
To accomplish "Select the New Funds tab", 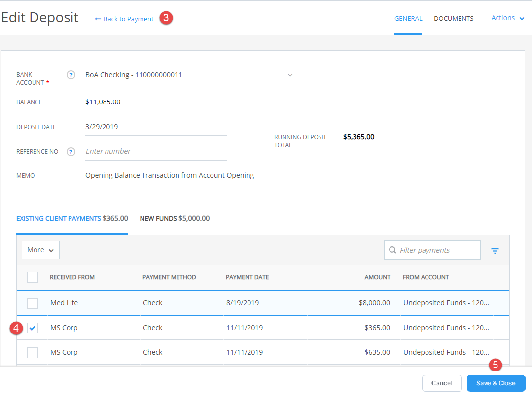I will [x=175, y=219].
